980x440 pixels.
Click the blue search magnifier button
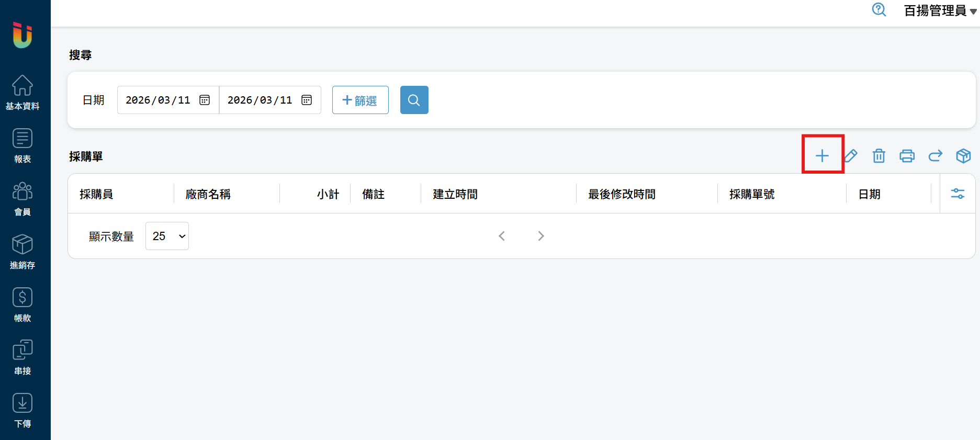(414, 100)
